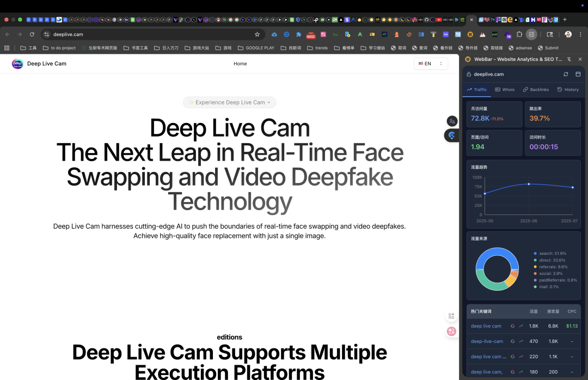Viewport: 588px width, 380px height.
Task: Open the trends bookmarks folder
Action: [x=317, y=48]
